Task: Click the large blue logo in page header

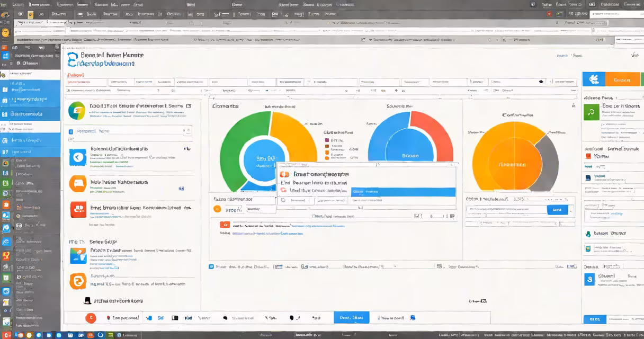Action: (x=73, y=59)
